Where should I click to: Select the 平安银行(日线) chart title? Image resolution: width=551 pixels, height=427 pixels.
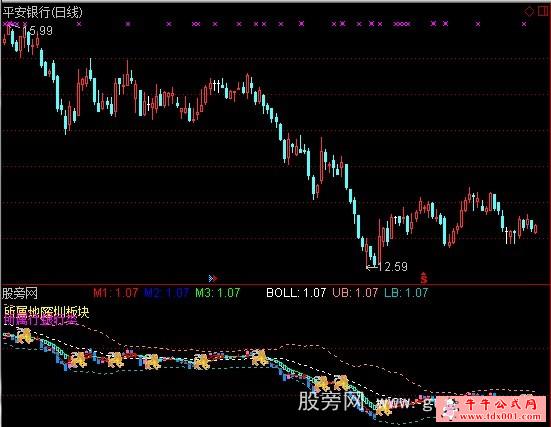[43, 13]
